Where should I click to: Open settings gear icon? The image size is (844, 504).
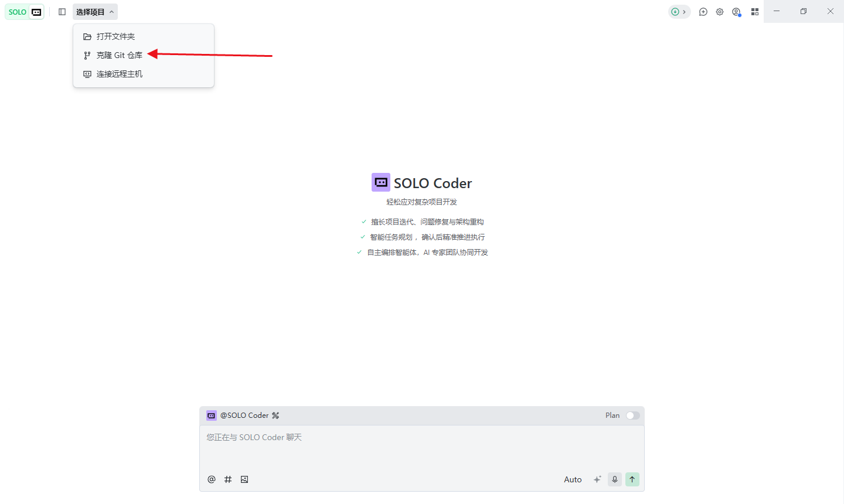720,12
